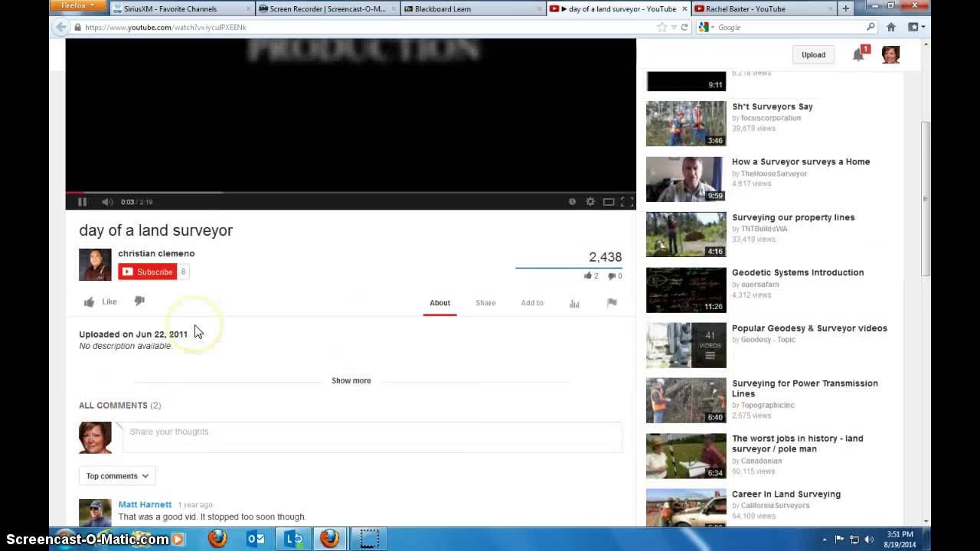
Task: Reload the page
Action: point(684,27)
